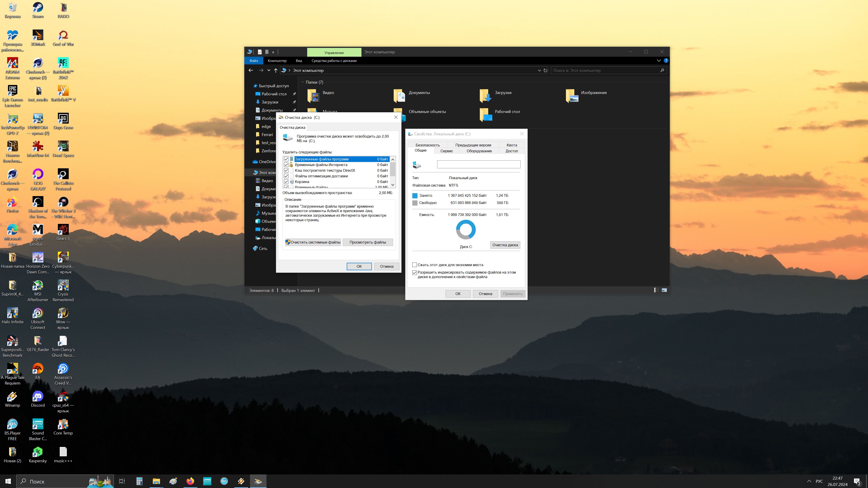
Task: Enable Сжать этот диск checkbox
Action: 415,265
